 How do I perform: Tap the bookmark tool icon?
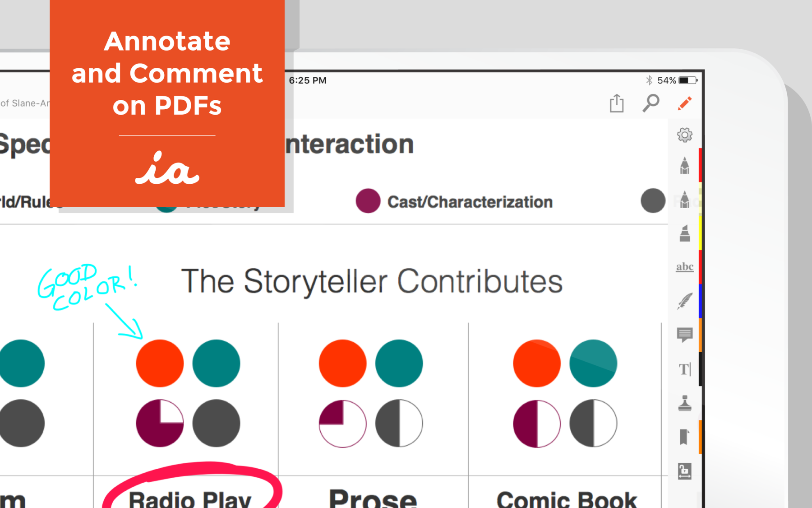tap(684, 437)
